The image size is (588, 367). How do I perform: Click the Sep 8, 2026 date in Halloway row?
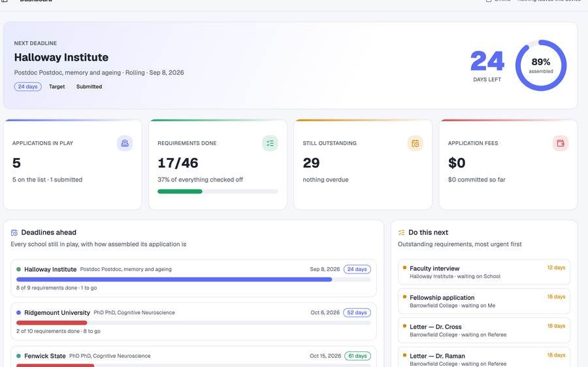point(325,269)
